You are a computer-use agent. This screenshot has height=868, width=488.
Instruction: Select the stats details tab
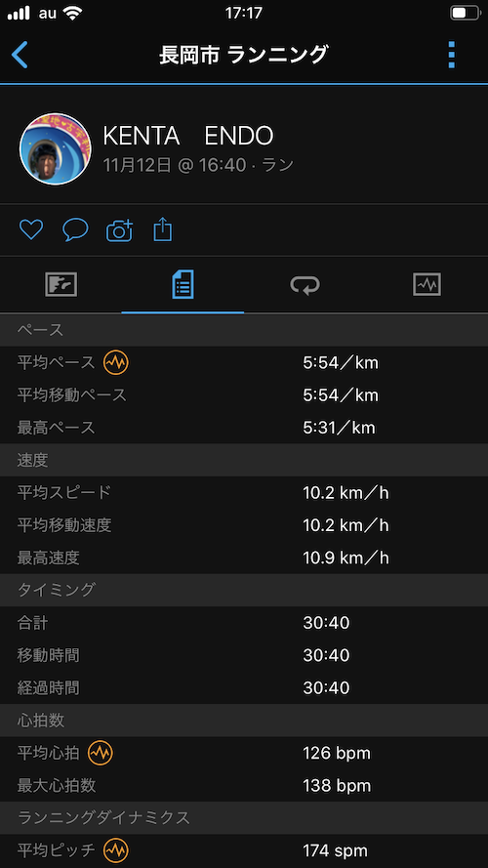point(183,284)
